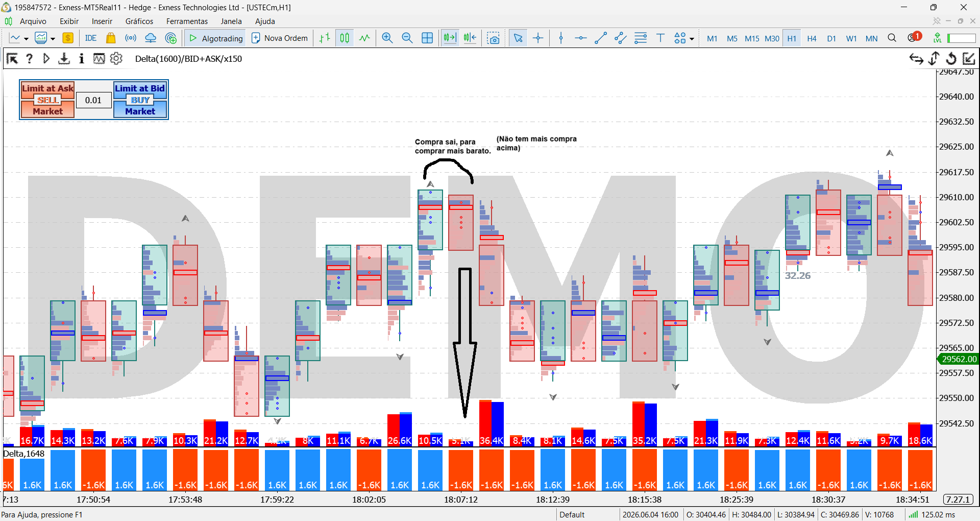
Task: Open the Ferramentas menu
Action: tap(187, 21)
